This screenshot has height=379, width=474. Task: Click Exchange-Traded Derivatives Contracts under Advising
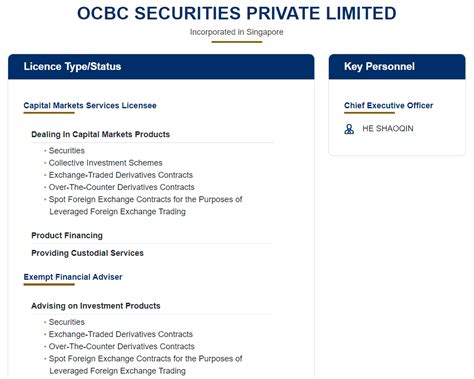tap(121, 334)
